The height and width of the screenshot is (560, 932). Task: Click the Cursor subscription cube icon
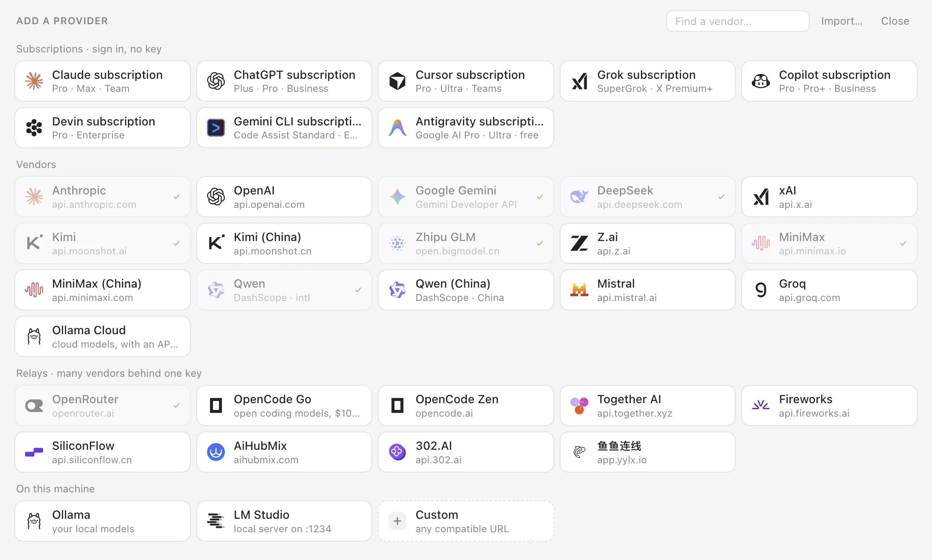397,81
